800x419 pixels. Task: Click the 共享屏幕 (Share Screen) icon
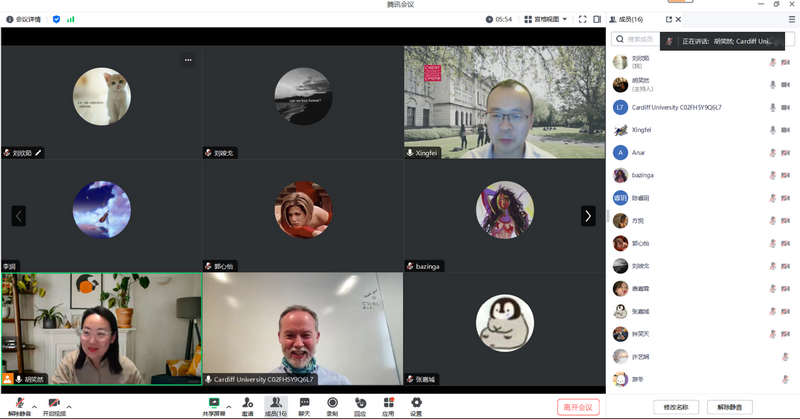[213, 404]
